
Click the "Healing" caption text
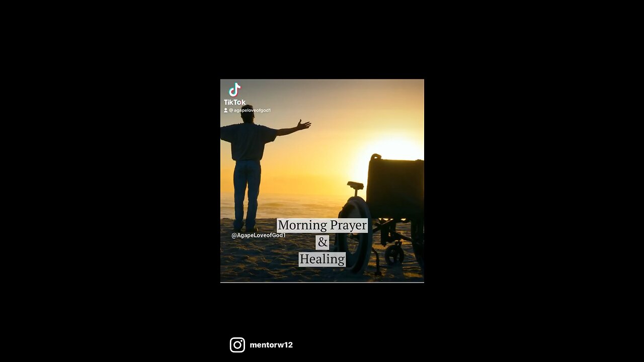[x=322, y=259]
